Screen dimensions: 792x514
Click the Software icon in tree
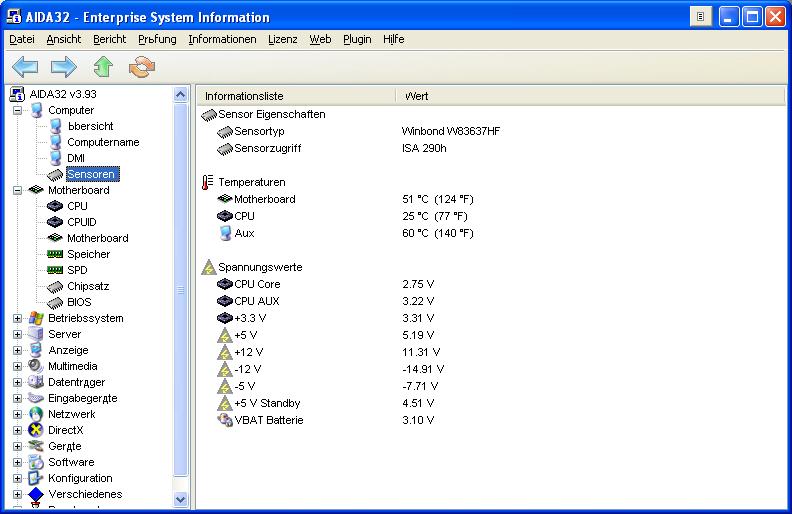36,462
